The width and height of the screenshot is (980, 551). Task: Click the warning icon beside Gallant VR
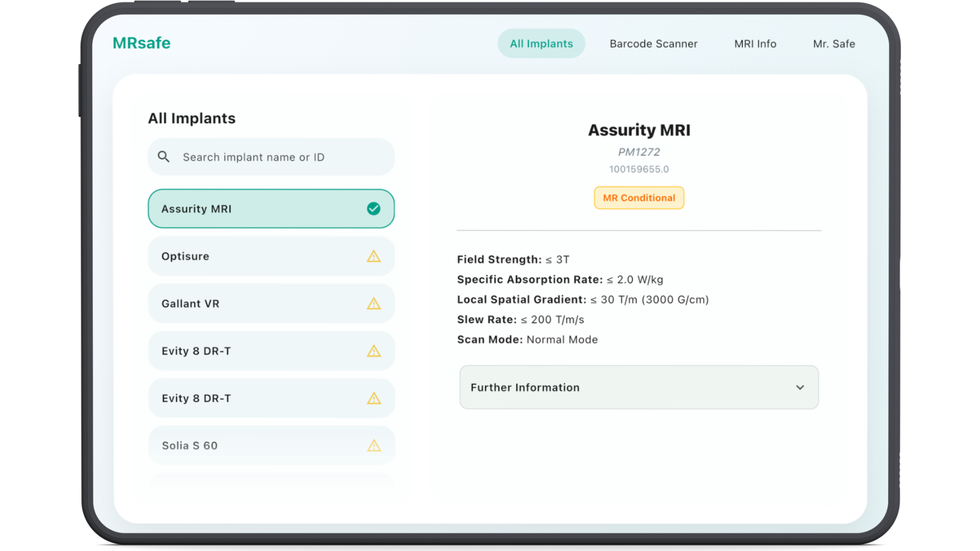coord(374,304)
